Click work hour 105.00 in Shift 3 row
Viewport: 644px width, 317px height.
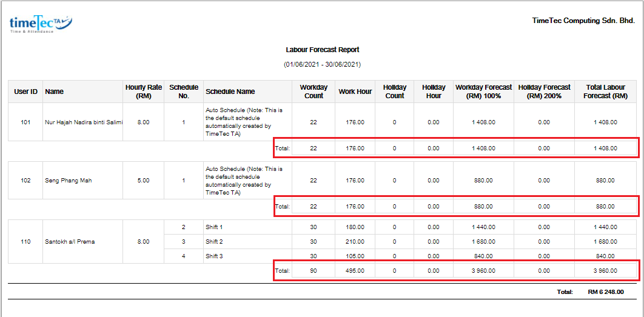click(x=355, y=256)
